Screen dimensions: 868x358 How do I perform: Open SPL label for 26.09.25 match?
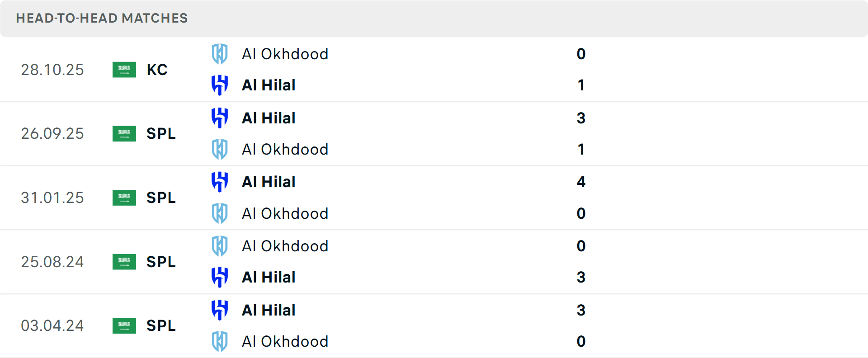pos(161,133)
